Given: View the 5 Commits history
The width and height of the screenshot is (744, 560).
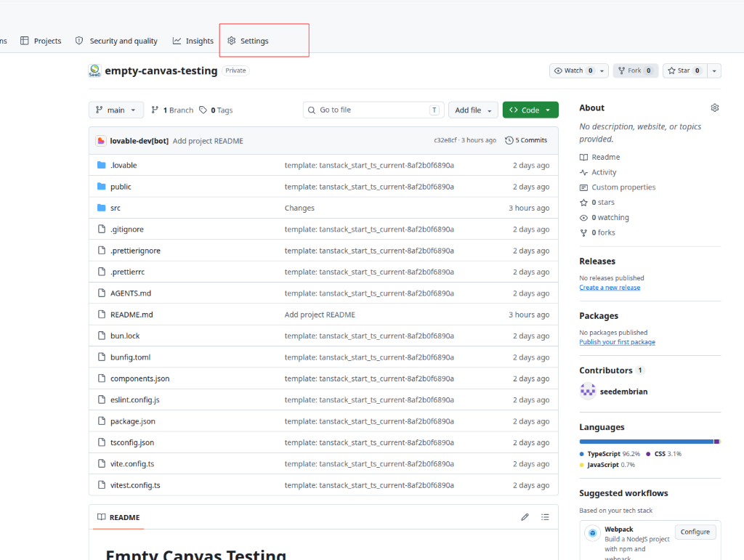Looking at the screenshot, I should click(526, 140).
